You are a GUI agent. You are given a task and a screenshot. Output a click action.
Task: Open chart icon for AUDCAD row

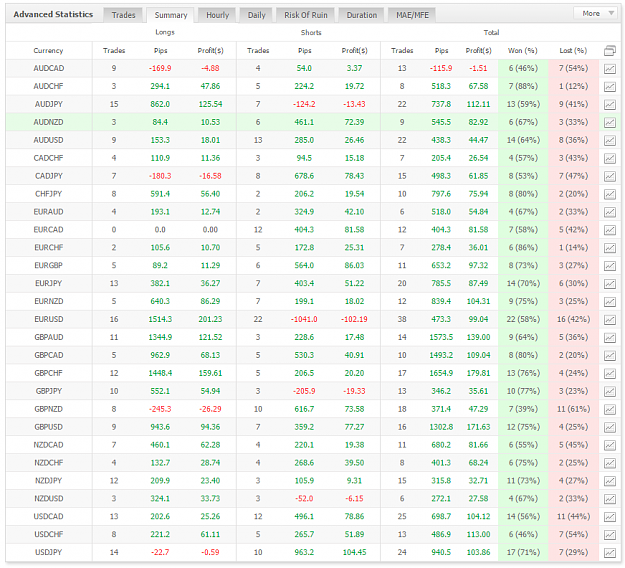[x=609, y=69]
